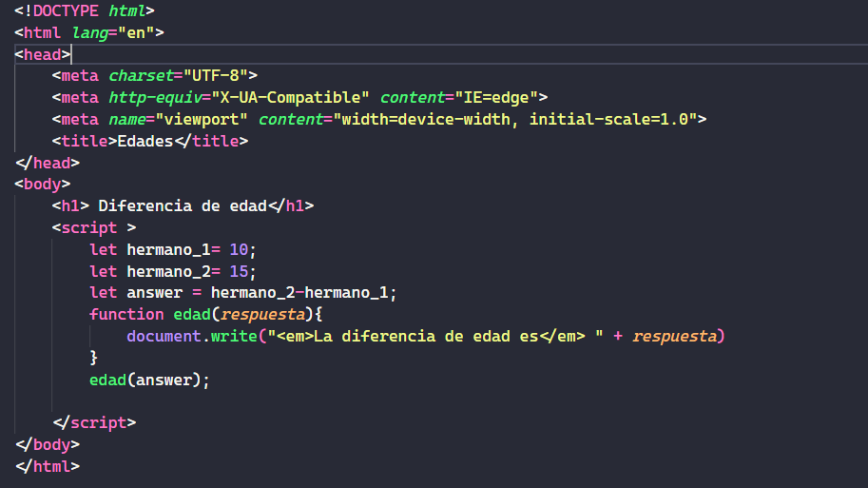
Task: Click the function keyword
Action: 126,315
